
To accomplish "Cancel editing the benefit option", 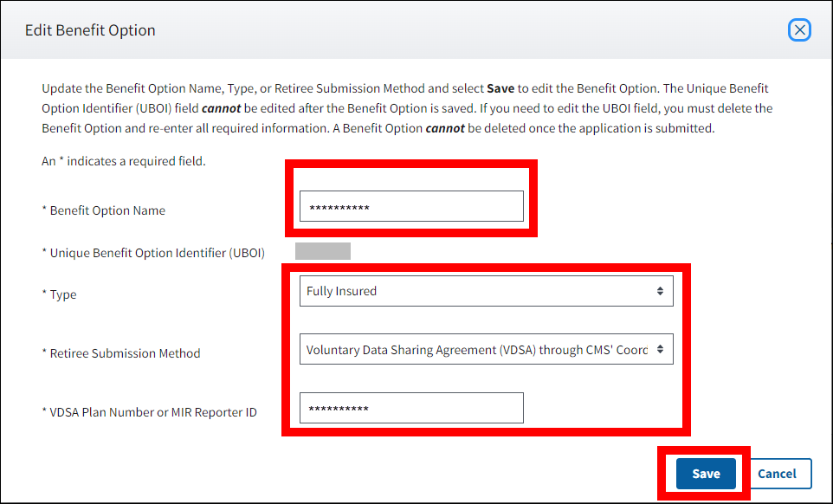I will [777, 474].
